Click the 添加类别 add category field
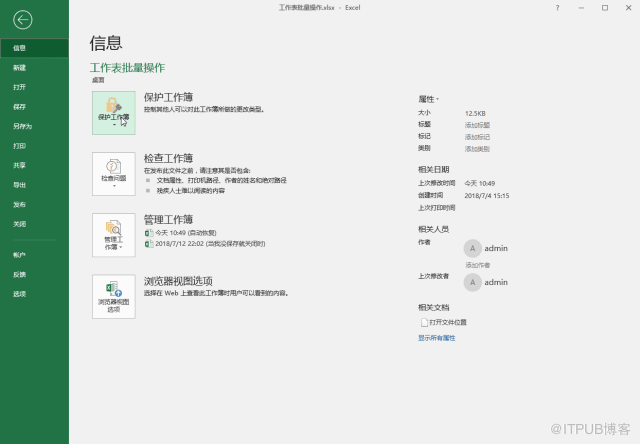 point(477,148)
